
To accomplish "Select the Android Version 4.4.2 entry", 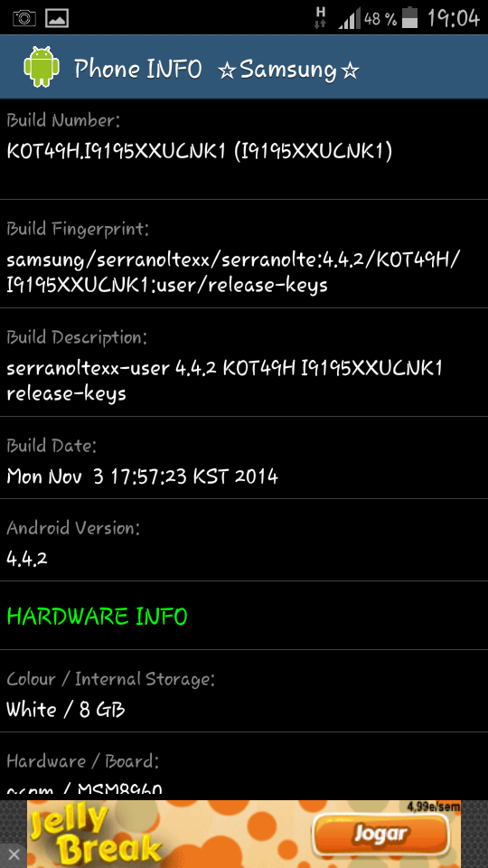I will coord(244,541).
